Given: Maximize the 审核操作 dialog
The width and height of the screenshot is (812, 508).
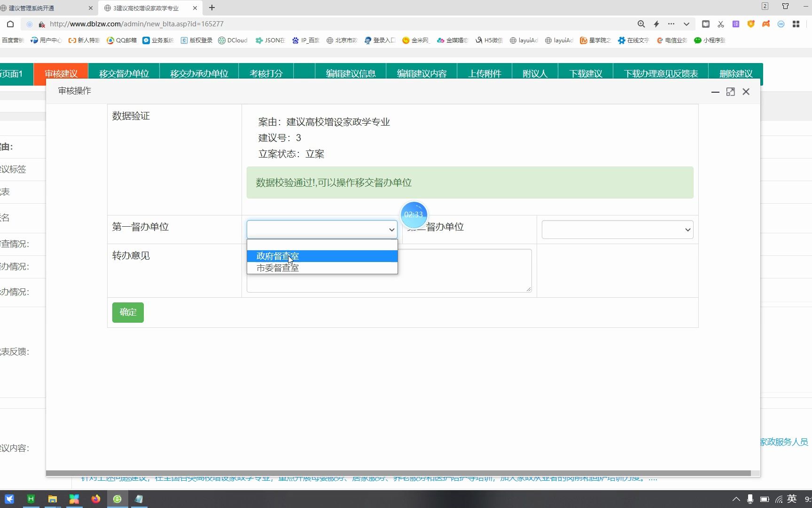Looking at the screenshot, I should point(730,92).
